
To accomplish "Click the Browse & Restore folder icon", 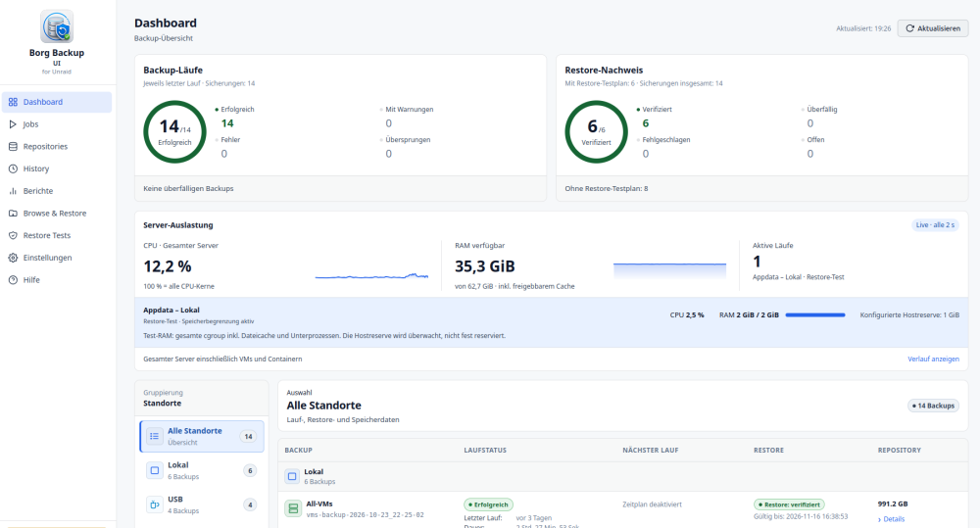I will coord(13,214).
